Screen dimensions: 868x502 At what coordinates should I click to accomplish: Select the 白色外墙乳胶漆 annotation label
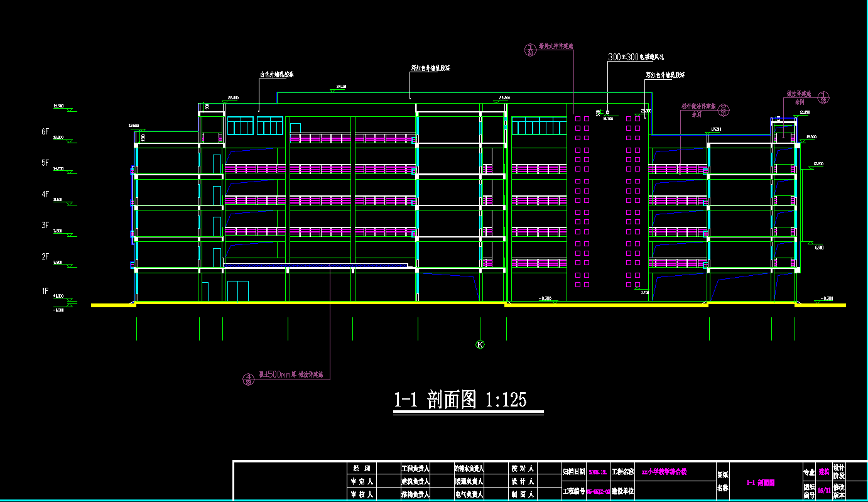tap(276, 74)
